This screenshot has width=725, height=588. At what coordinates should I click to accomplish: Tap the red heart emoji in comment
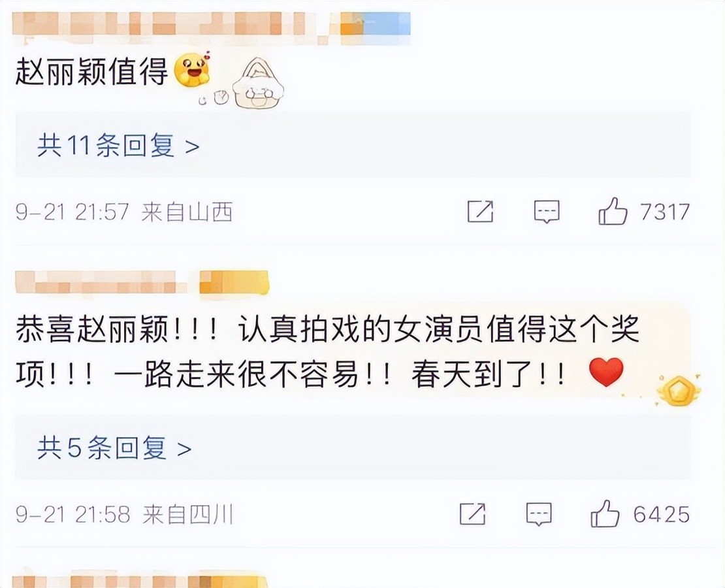pos(607,372)
